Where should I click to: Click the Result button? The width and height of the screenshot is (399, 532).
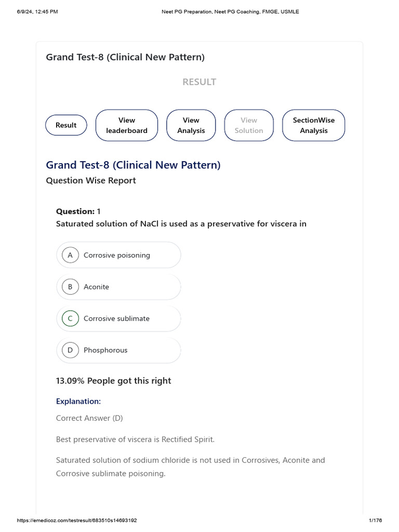click(66, 125)
